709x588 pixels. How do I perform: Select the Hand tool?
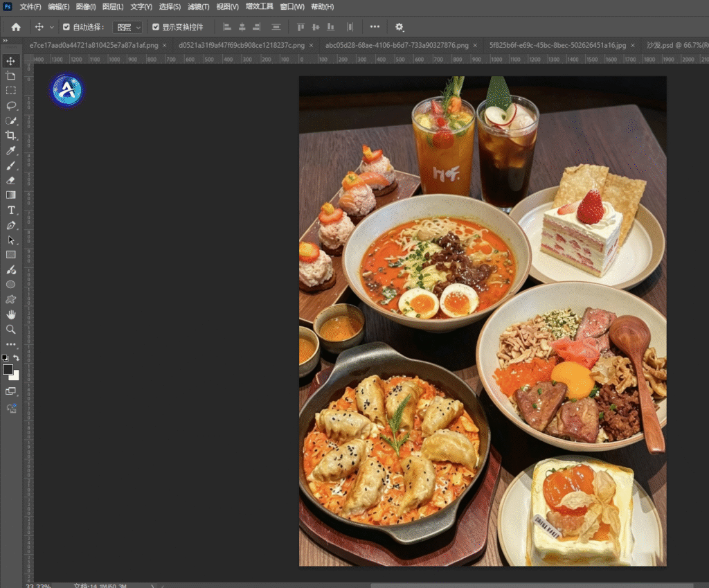[11, 314]
